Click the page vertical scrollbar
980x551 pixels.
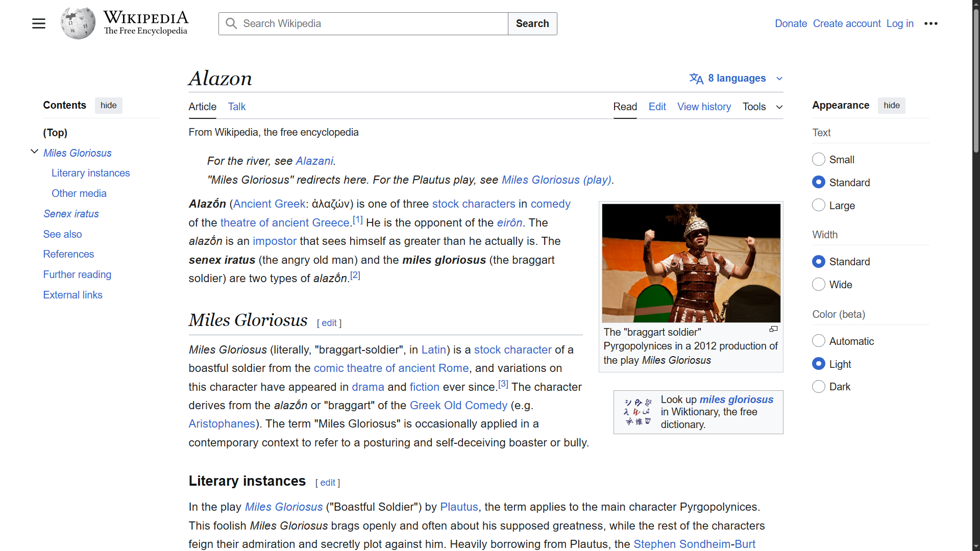coord(976,82)
